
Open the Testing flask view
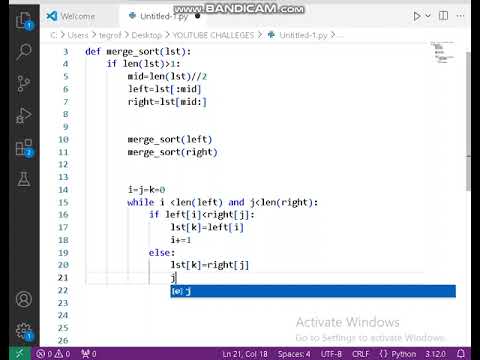point(24,179)
